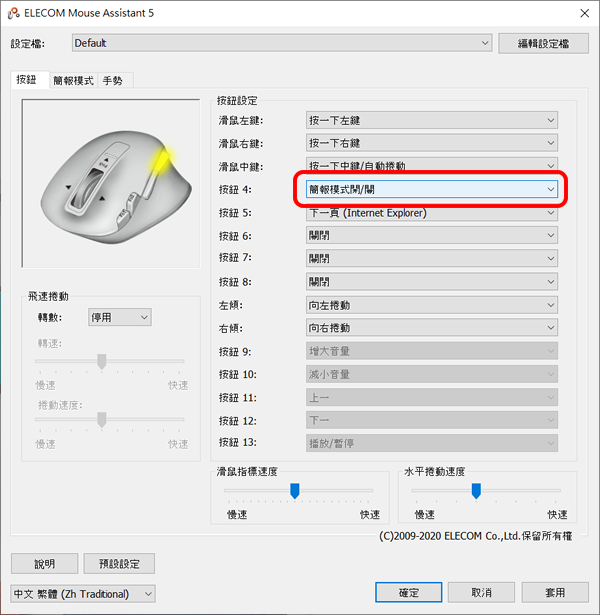Click the 水平捲動速度 slider thumb

476,491
